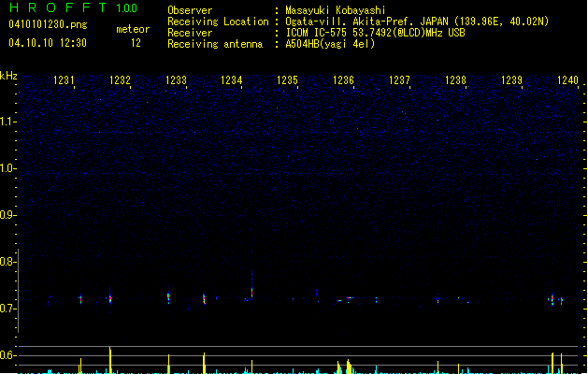The height and width of the screenshot is (374, 588).
Task: Click the 1.1 kHz axis label
Action: coord(8,122)
